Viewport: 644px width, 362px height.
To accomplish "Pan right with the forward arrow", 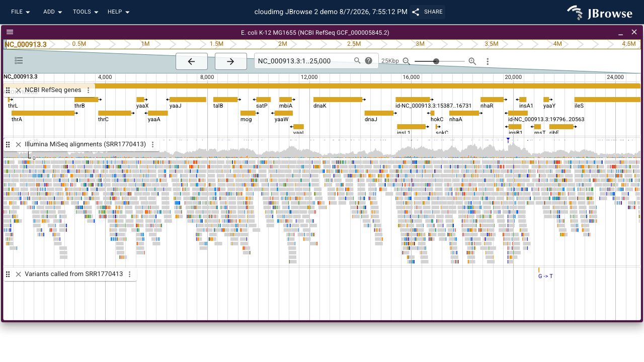I will [x=230, y=61].
